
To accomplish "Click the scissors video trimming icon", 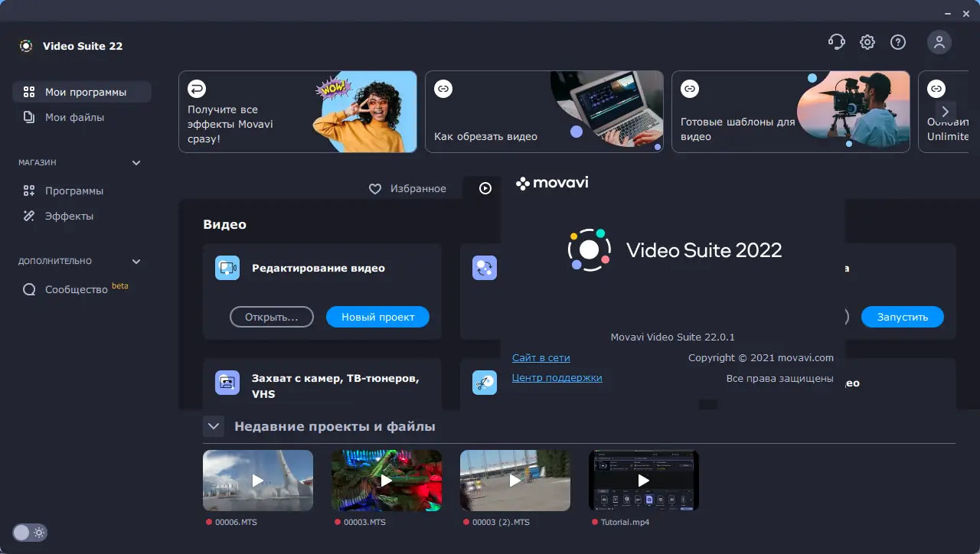I will pos(484,382).
